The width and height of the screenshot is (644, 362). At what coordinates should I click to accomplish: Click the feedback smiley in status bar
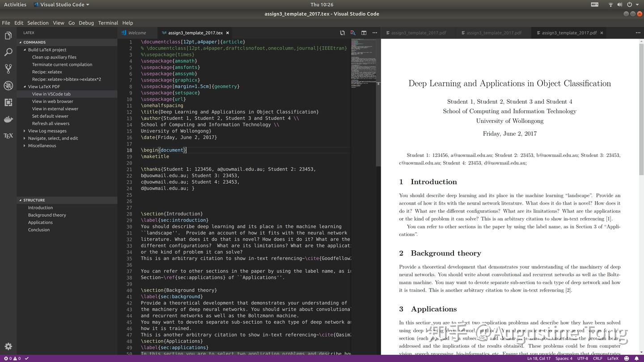(x=627, y=358)
